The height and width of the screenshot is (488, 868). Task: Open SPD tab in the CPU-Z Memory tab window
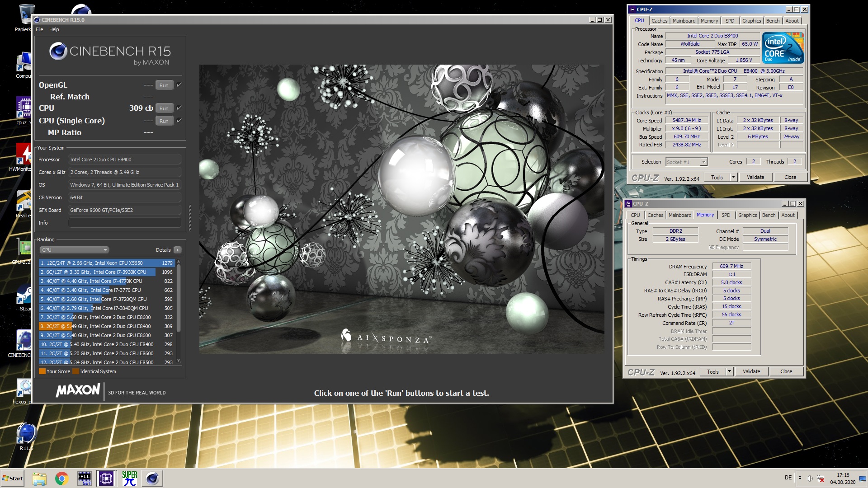(726, 215)
